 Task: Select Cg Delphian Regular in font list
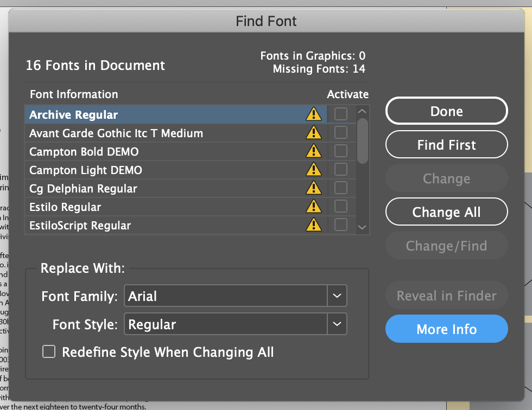click(83, 189)
